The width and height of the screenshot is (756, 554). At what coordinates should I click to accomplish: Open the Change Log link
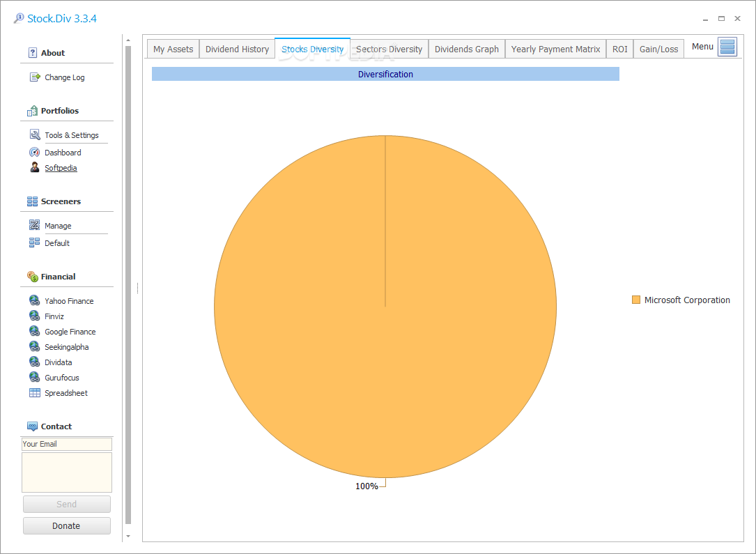pyautogui.click(x=65, y=77)
